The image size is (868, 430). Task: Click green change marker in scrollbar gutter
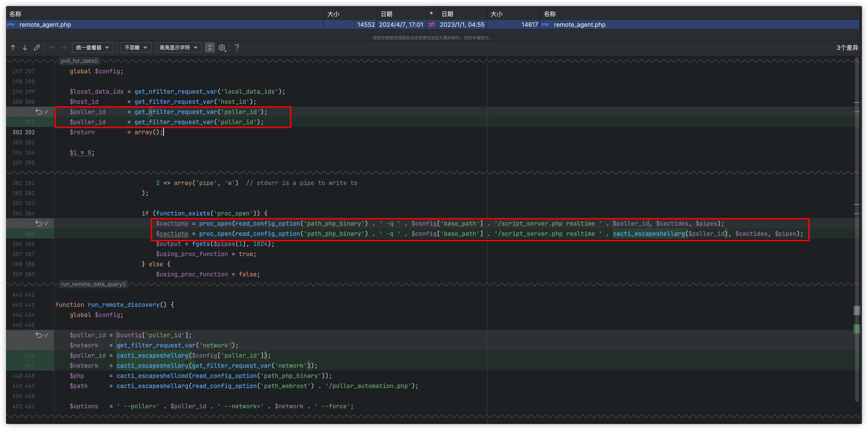(856, 328)
